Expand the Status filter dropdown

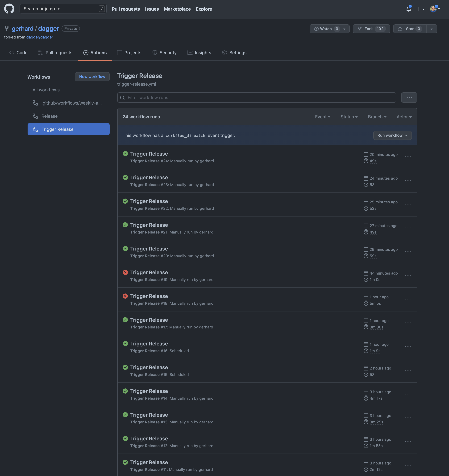pyautogui.click(x=349, y=117)
